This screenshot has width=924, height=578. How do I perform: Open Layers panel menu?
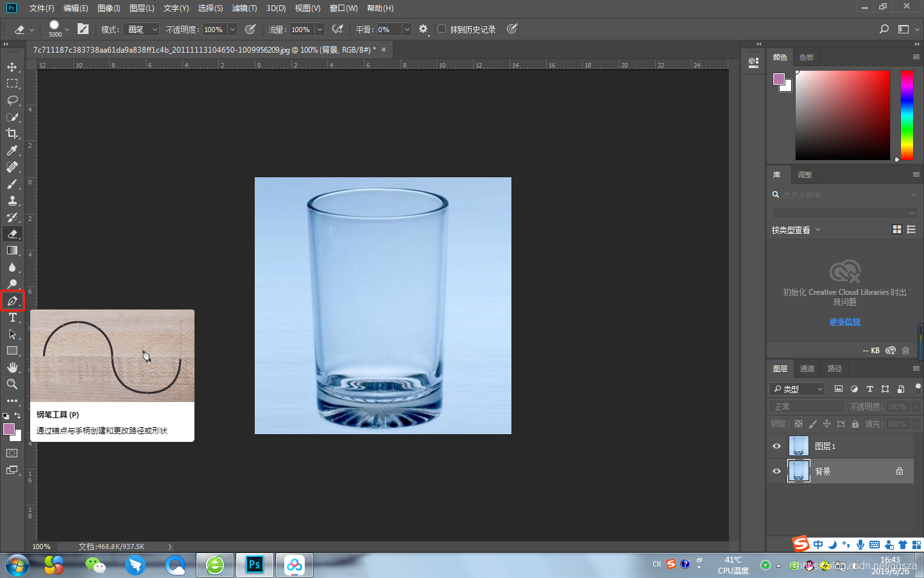tap(916, 368)
